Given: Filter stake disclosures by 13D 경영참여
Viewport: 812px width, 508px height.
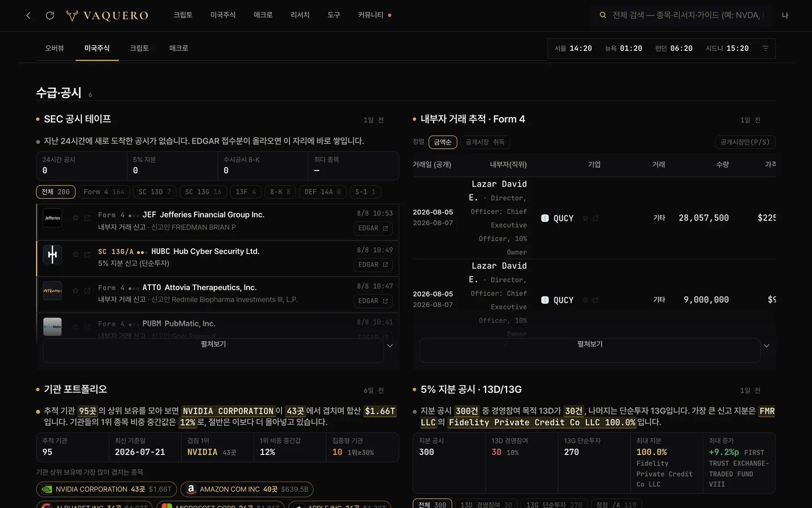Looking at the screenshot, I should (486, 505).
